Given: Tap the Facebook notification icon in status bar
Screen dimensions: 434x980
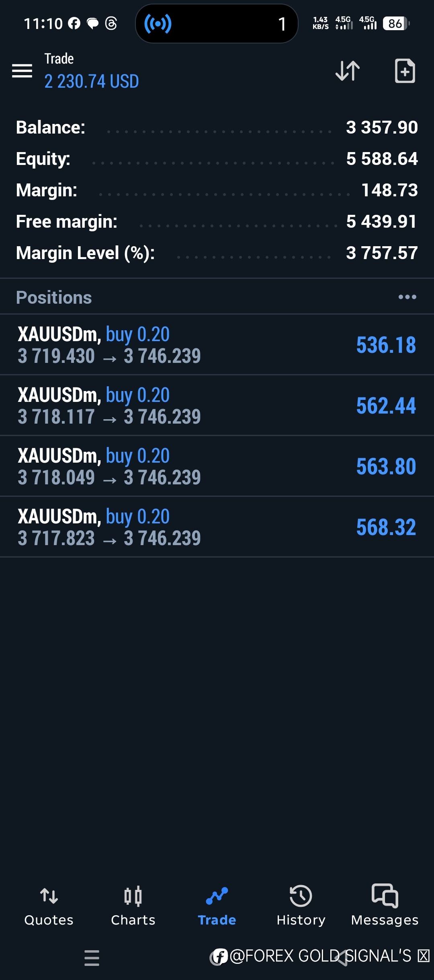Looking at the screenshot, I should click(74, 24).
